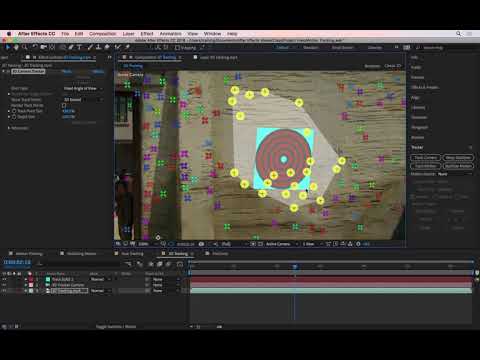Toggle the Render Track Points checkbox

(x=64, y=105)
